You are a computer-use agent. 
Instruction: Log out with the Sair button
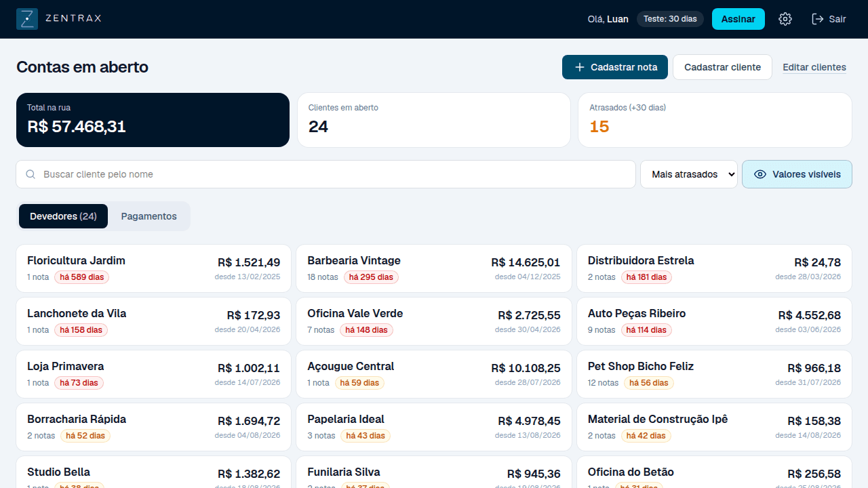[x=829, y=19]
